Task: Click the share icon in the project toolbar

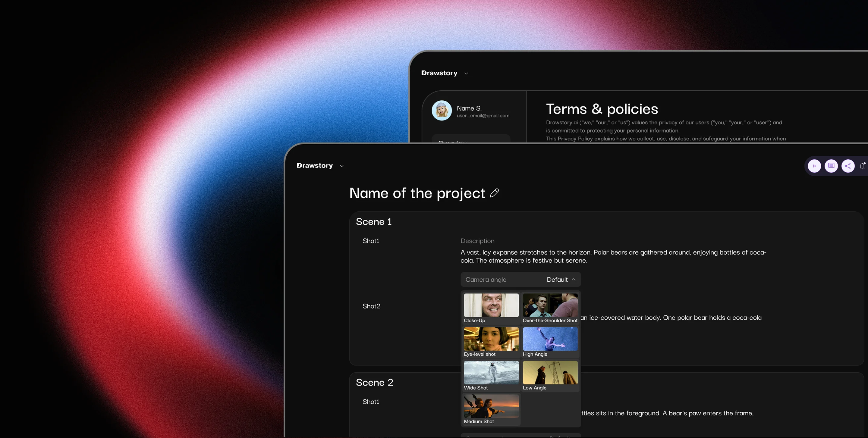Action: (x=848, y=166)
